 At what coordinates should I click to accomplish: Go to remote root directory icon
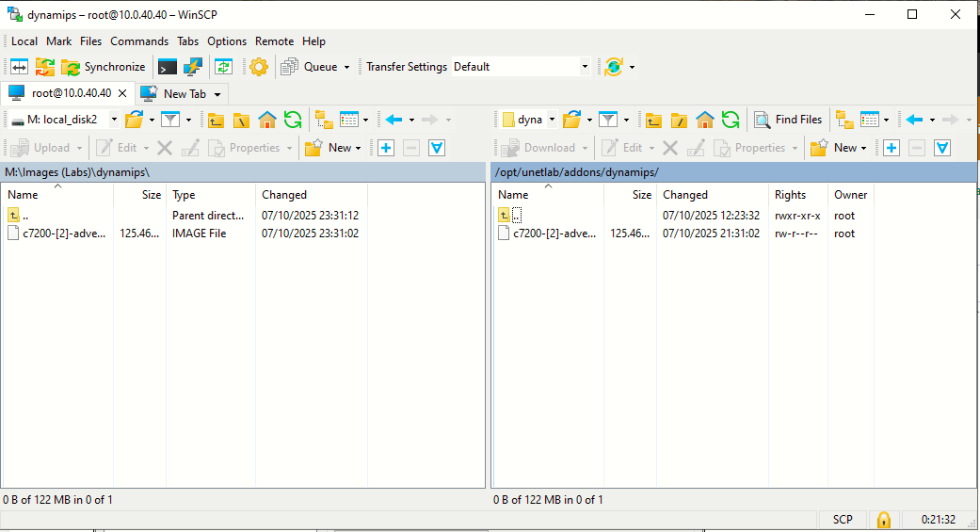679,120
